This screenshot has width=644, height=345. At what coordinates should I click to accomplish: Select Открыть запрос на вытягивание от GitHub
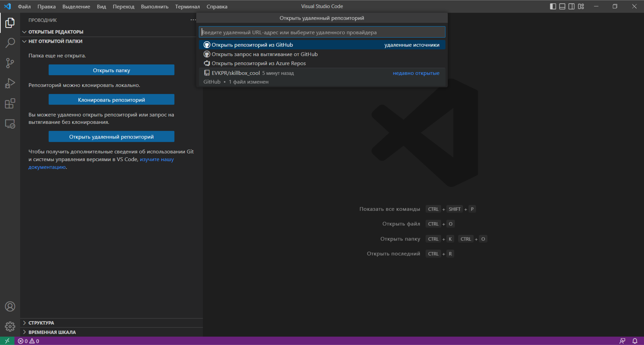coord(322,54)
